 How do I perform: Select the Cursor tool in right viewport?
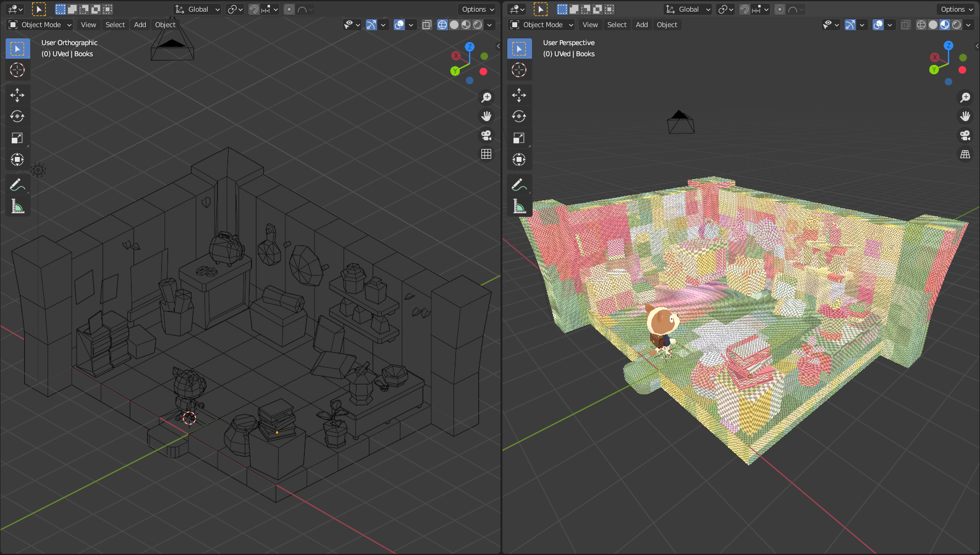[519, 70]
